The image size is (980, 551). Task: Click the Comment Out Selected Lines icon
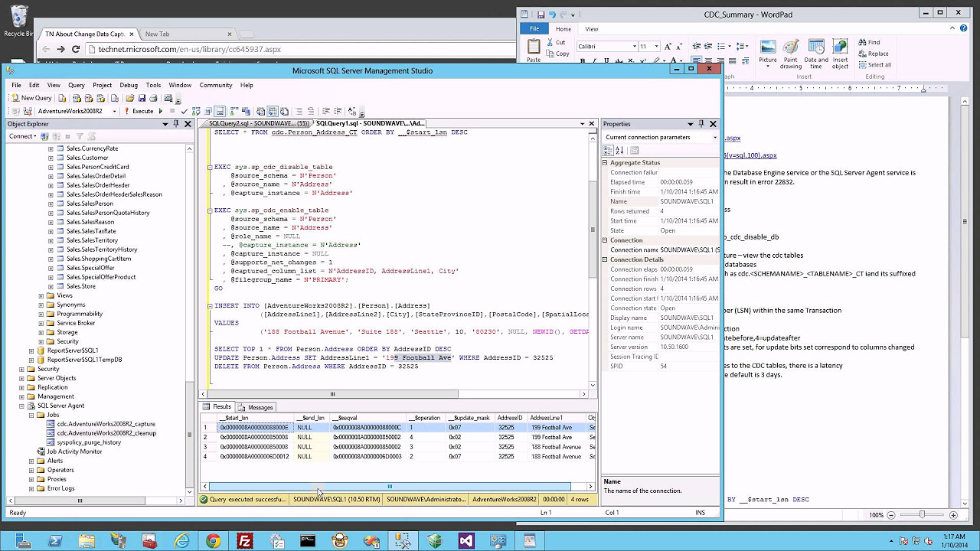pyautogui.click(x=299, y=111)
